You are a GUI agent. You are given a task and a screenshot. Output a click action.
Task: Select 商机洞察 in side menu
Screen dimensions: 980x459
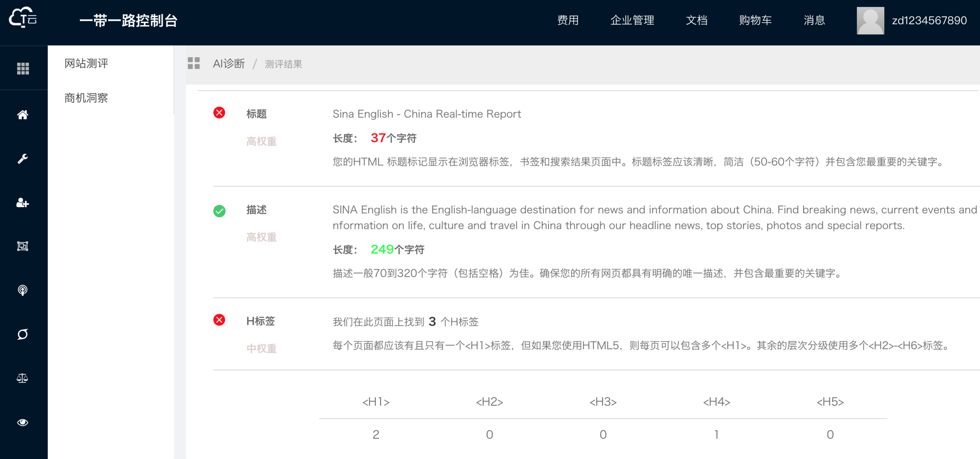pyautogui.click(x=86, y=98)
